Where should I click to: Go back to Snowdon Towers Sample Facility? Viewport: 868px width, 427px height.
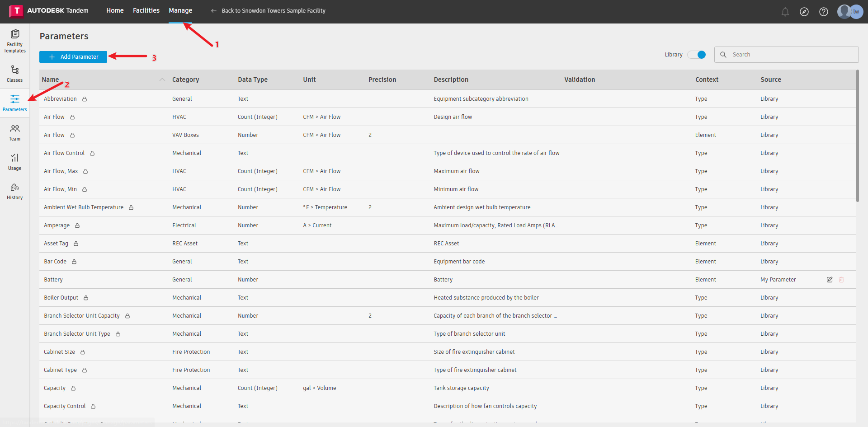click(x=268, y=10)
